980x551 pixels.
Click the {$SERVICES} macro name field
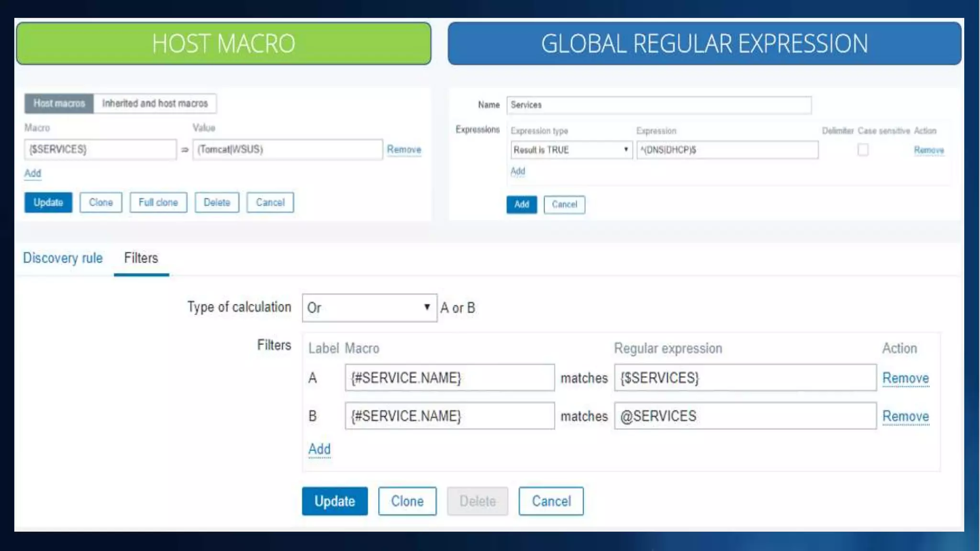click(x=100, y=149)
